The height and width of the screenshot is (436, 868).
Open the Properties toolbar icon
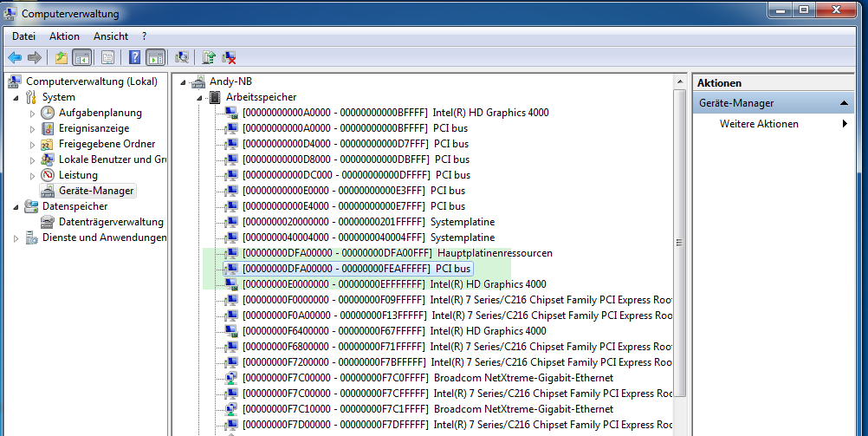point(108,57)
